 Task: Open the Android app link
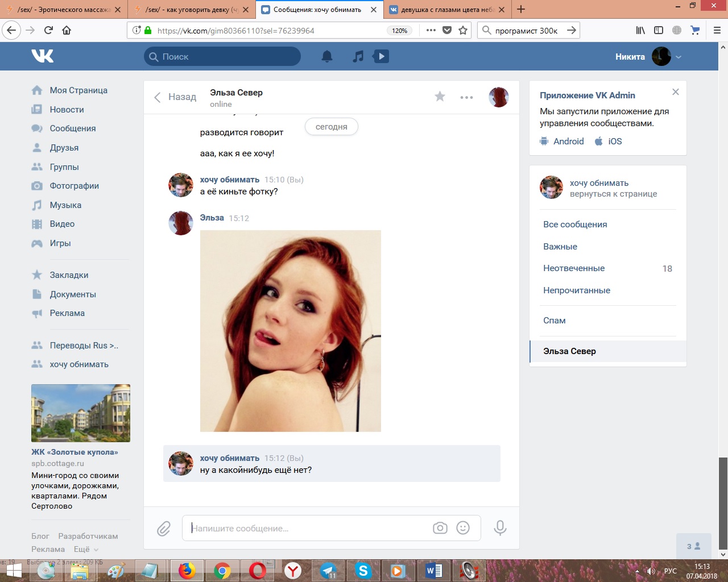568,142
